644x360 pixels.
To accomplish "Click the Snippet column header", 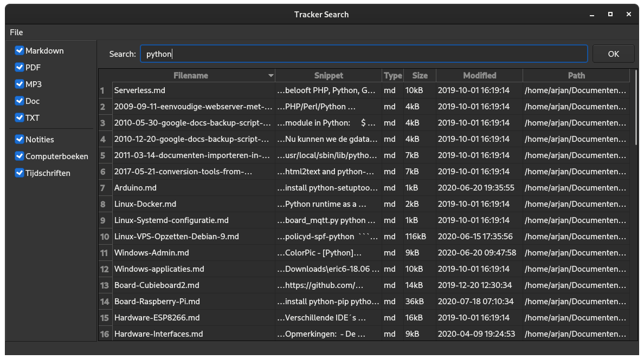I will [x=329, y=76].
